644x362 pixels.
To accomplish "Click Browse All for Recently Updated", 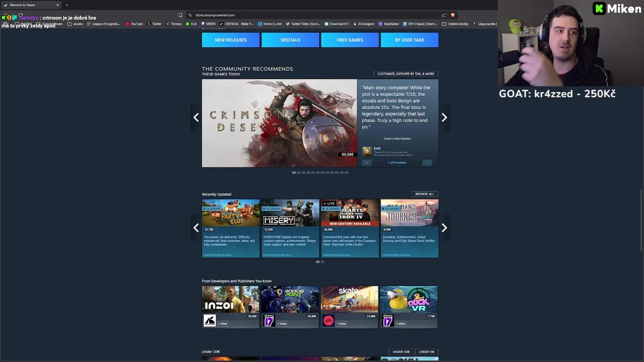I will 425,194.
